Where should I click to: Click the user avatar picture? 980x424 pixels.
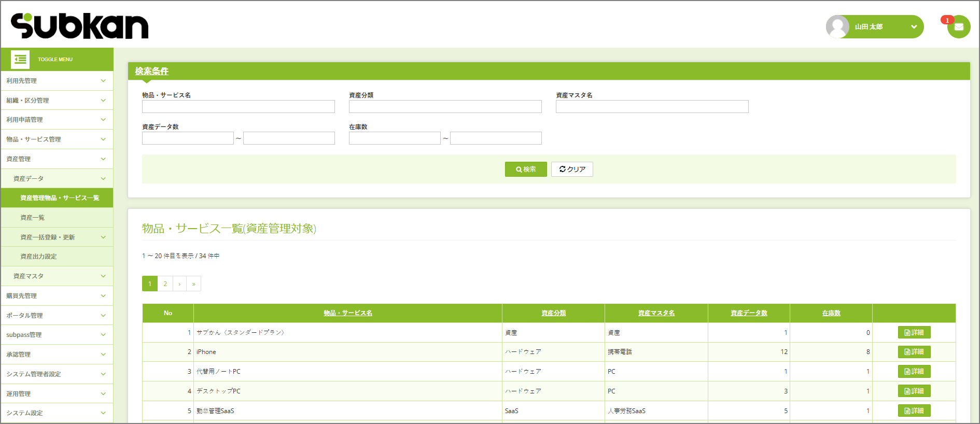tap(837, 27)
